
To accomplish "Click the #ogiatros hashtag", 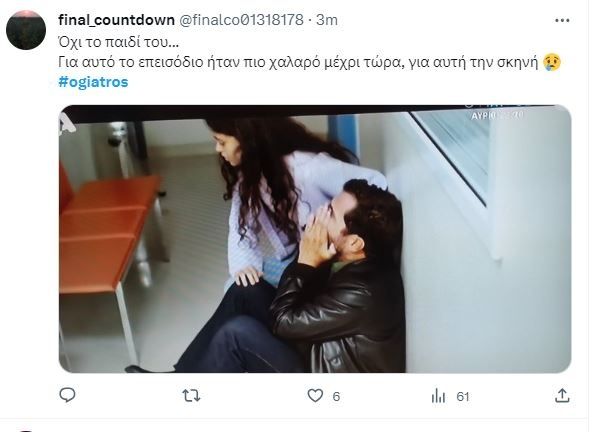I will pos(93,82).
